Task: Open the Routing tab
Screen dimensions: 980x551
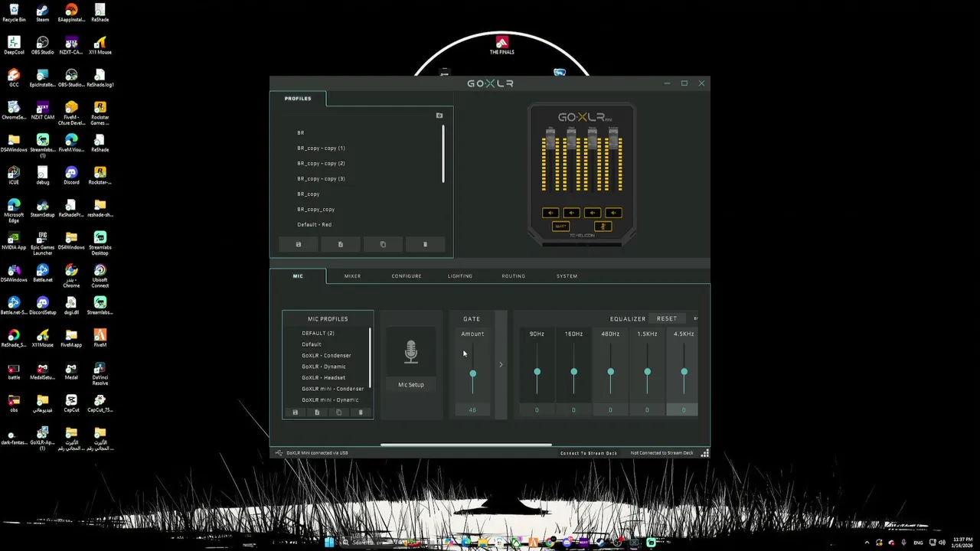Action: [514, 276]
